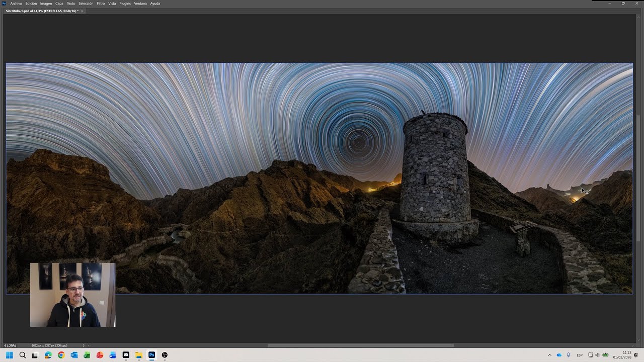Open the Windows Start menu
Screen dimensions: 644x362
9,355
